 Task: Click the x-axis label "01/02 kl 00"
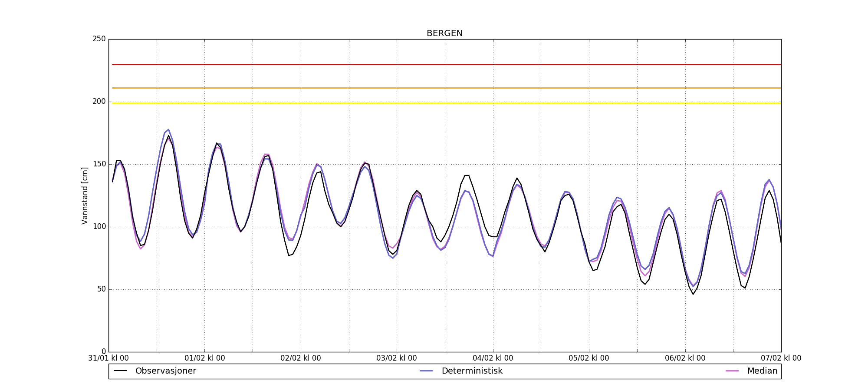205,358
